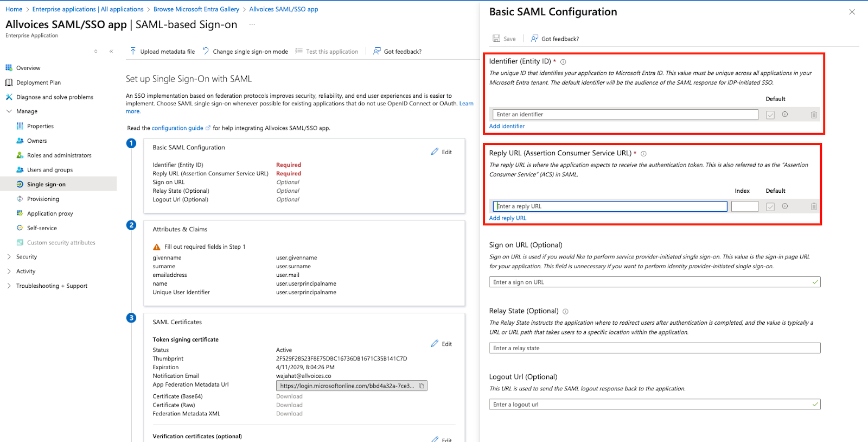Open the Provisioning page from sidebar
Viewport: 868px width, 442px height.
(x=43, y=199)
